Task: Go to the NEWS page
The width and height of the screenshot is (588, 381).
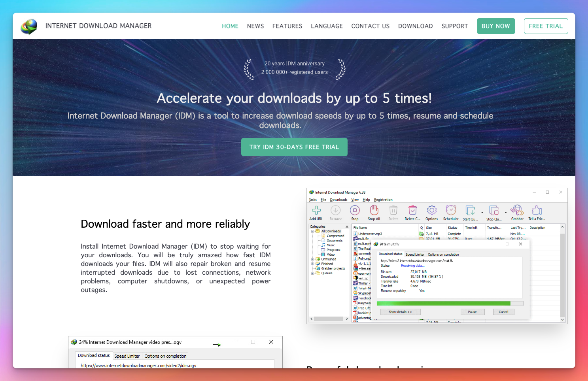Action: coord(255,26)
